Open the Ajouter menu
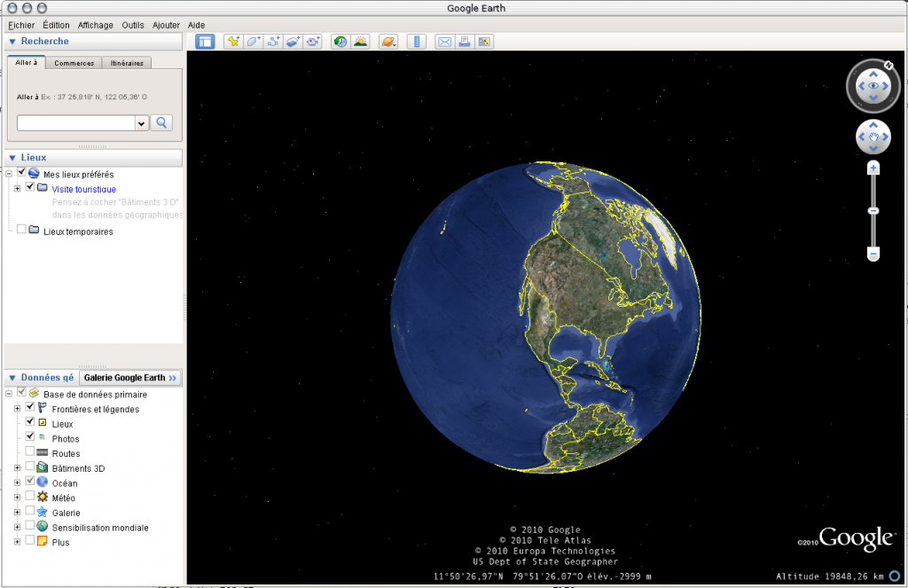 point(166,25)
